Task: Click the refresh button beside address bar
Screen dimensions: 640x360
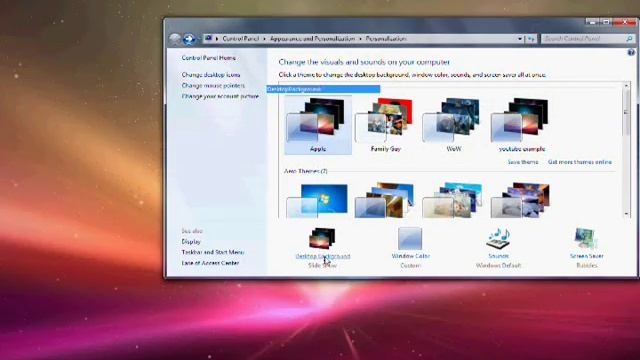Action: [531, 39]
